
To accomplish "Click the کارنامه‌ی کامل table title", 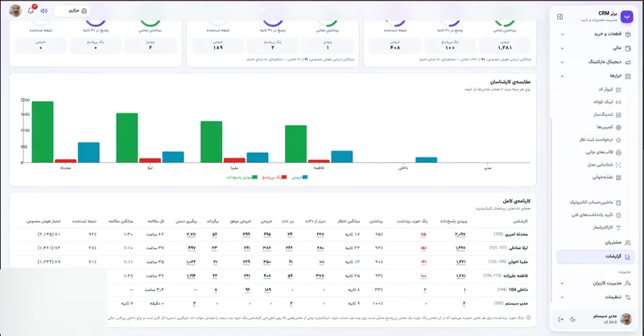I will click(517, 201).
